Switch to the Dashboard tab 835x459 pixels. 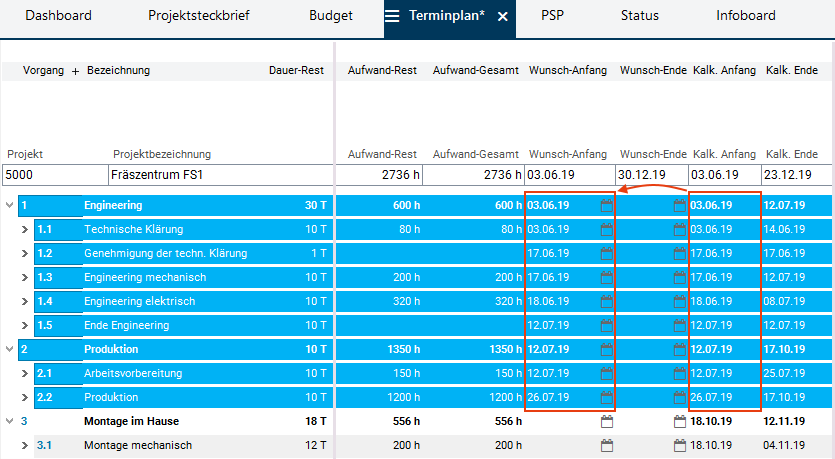click(x=58, y=16)
